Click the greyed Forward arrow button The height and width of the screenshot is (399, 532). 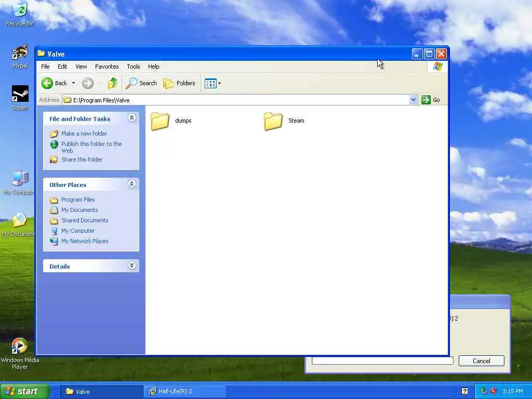[x=87, y=83]
